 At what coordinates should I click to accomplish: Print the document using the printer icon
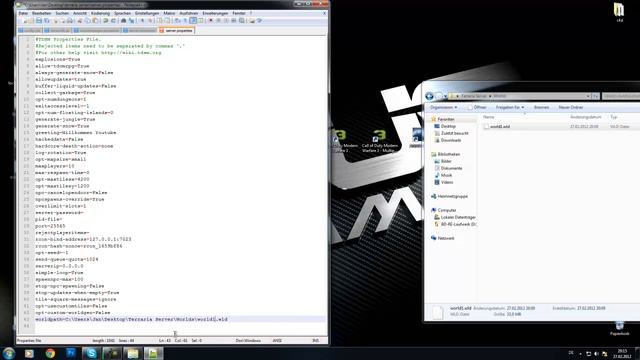[70, 20]
